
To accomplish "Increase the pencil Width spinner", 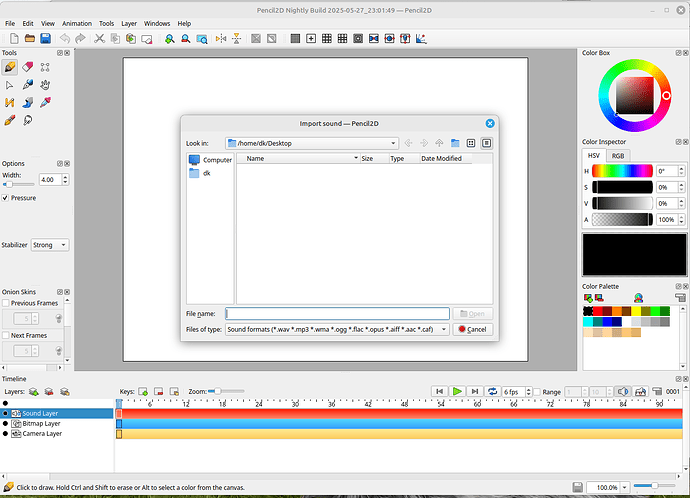I will (65, 177).
